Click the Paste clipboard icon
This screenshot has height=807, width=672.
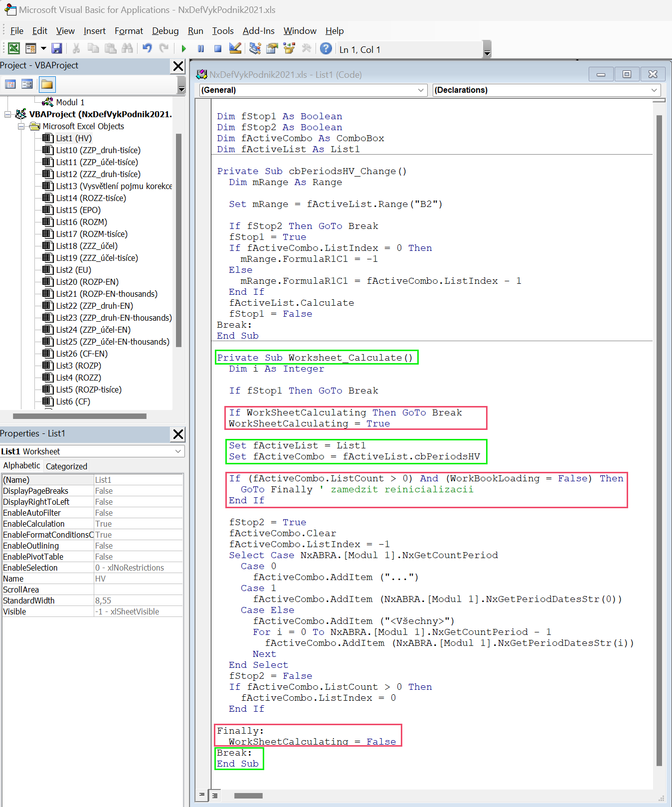pos(111,48)
